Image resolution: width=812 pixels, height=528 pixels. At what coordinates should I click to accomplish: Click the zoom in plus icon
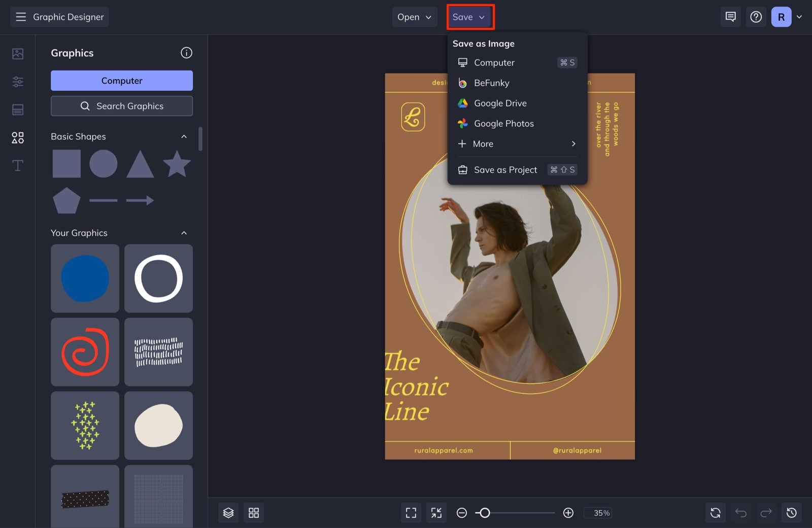(x=568, y=513)
